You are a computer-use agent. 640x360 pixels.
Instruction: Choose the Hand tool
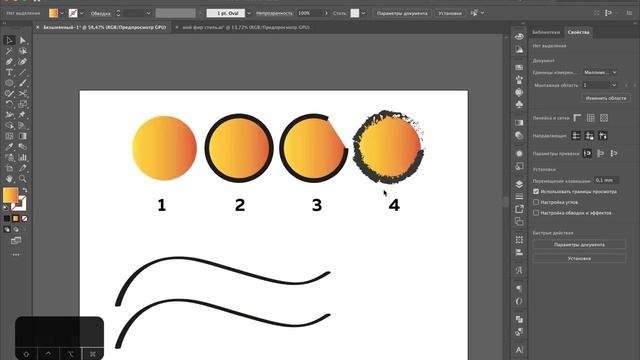pos(9,179)
